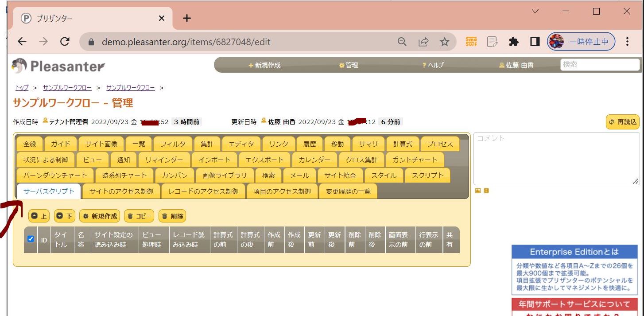
Task: Follow the トップ breadcrumb link
Action: (22, 88)
